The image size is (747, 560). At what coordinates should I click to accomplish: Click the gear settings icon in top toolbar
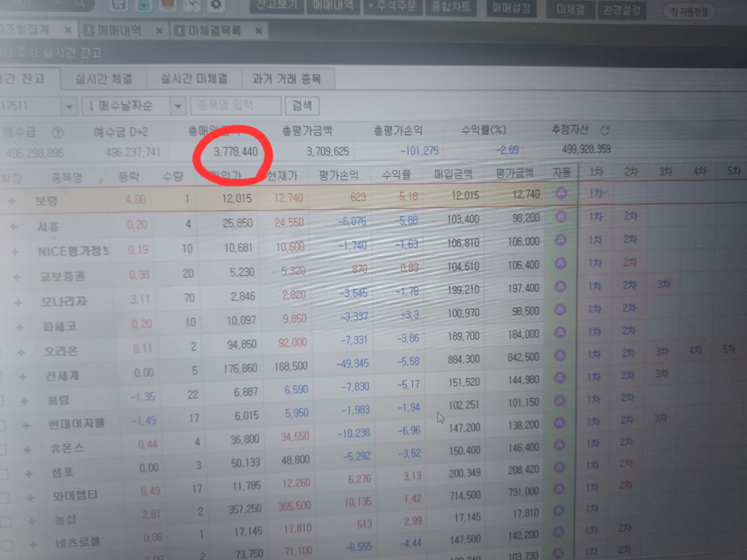(x=216, y=5)
